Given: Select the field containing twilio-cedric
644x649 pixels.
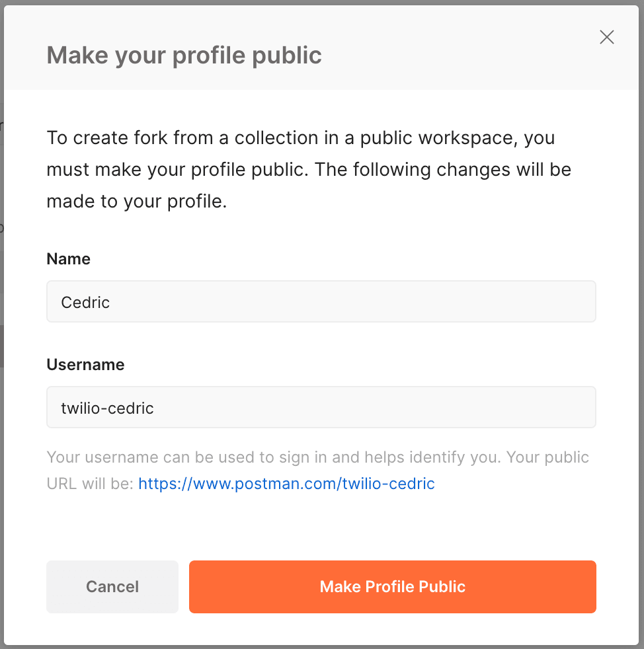Looking at the screenshot, I should pyautogui.click(x=321, y=407).
